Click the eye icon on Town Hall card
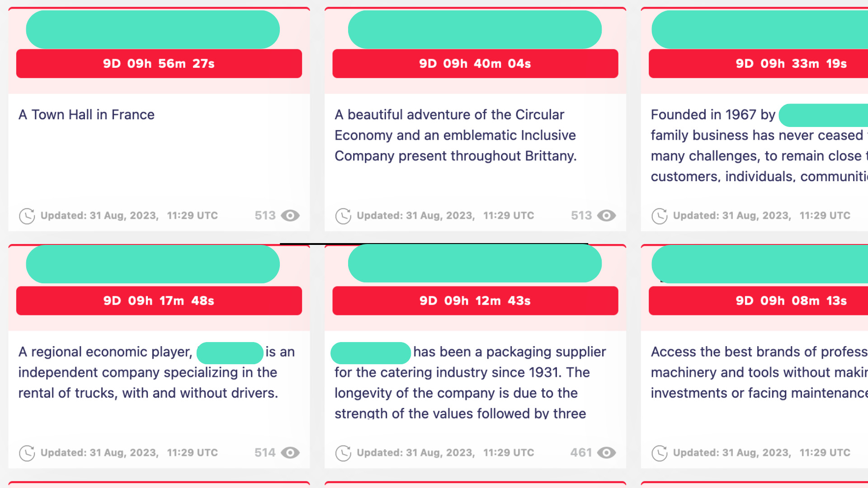The width and height of the screenshot is (868, 488). coord(290,216)
